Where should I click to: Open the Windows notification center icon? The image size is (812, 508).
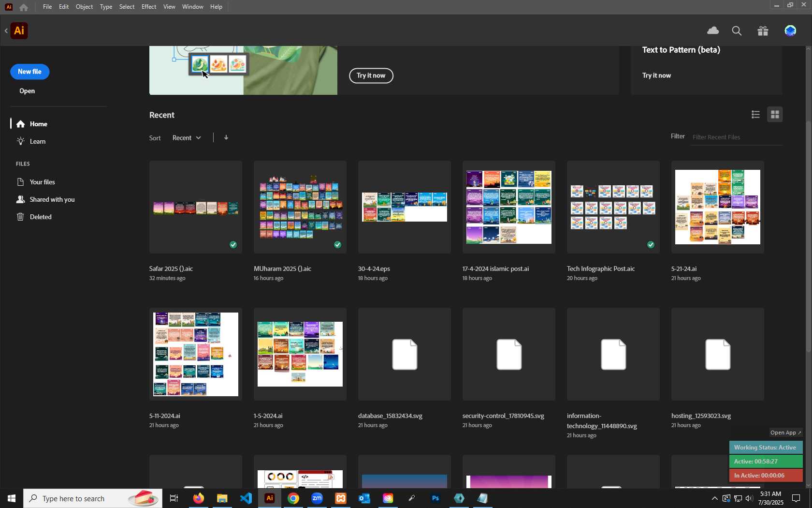click(796, 498)
